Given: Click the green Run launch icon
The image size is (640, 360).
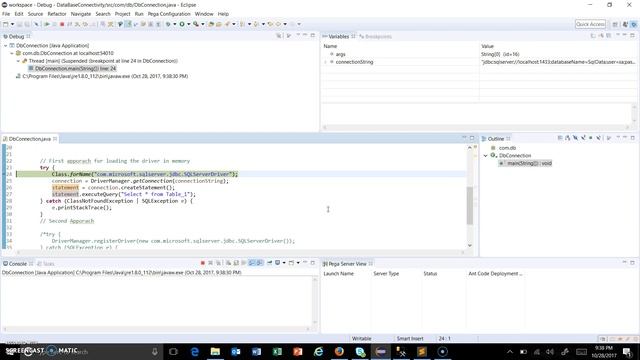Looking at the screenshot, I should tap(182, 24).
